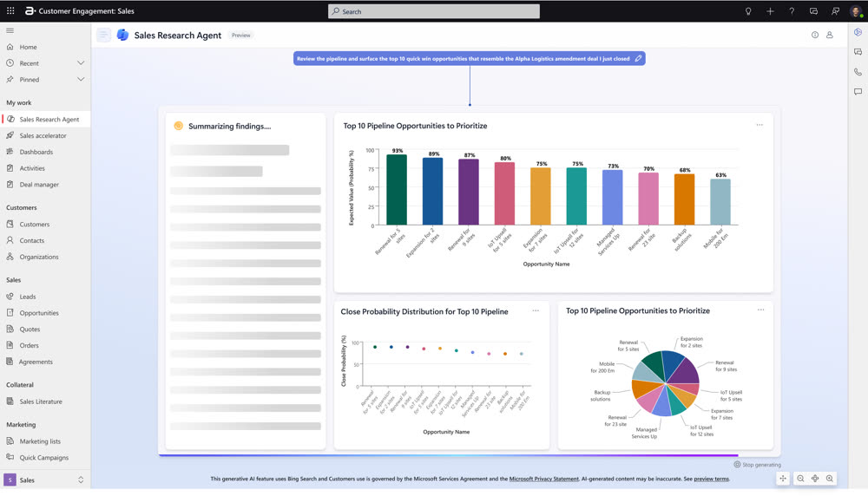Expand the Pinned chevron
Screen dimensions: 868x496
point(81,79)
